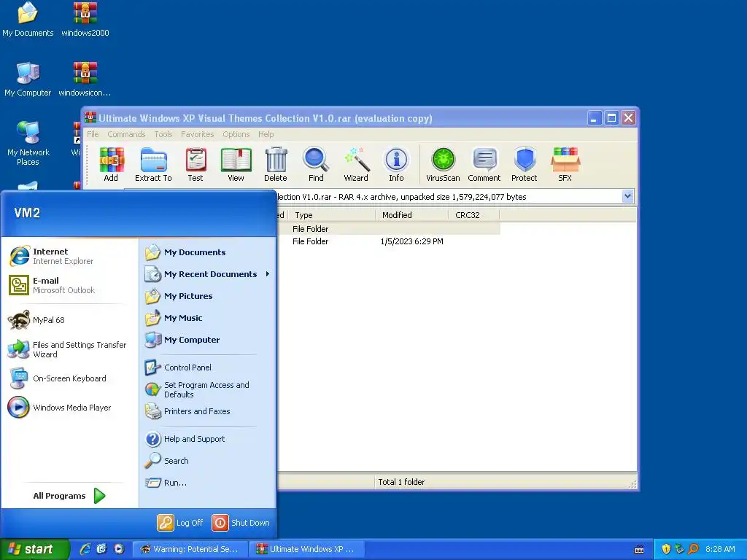Click Internet Explorer quick launch icon
Image resolution: width=747 pixels, height=560 pixels.
click(x=85, y=549)
